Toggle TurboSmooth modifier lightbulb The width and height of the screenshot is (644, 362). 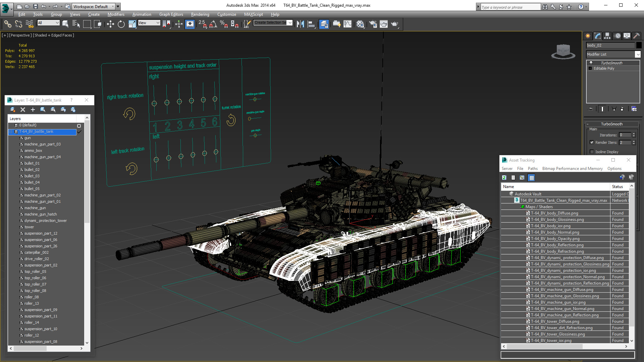(x=591, y=63)
